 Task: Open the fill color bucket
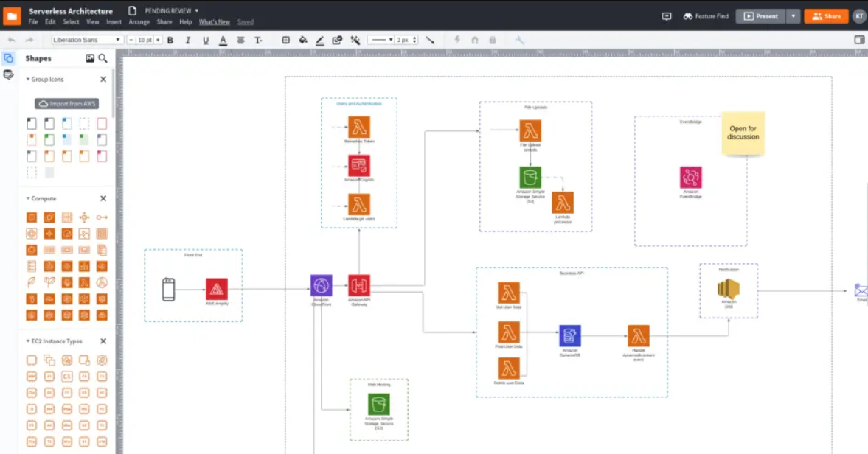pos(303,40)
